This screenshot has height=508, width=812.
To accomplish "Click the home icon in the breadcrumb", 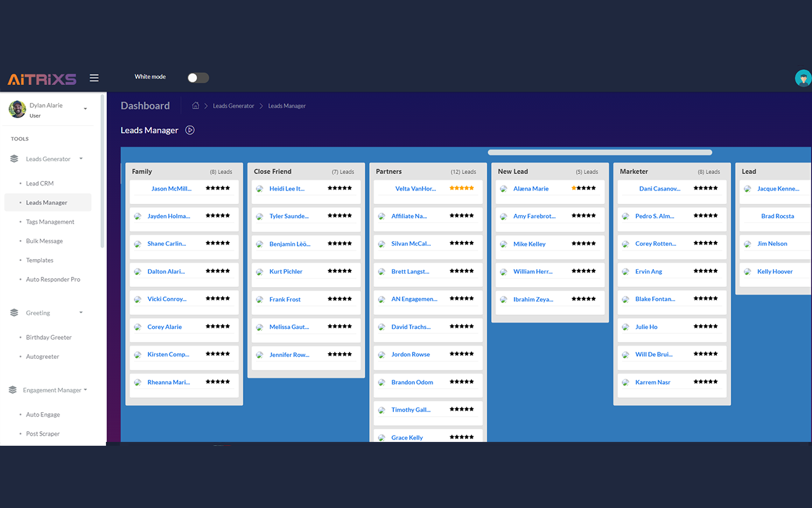I will coord(195,105).
